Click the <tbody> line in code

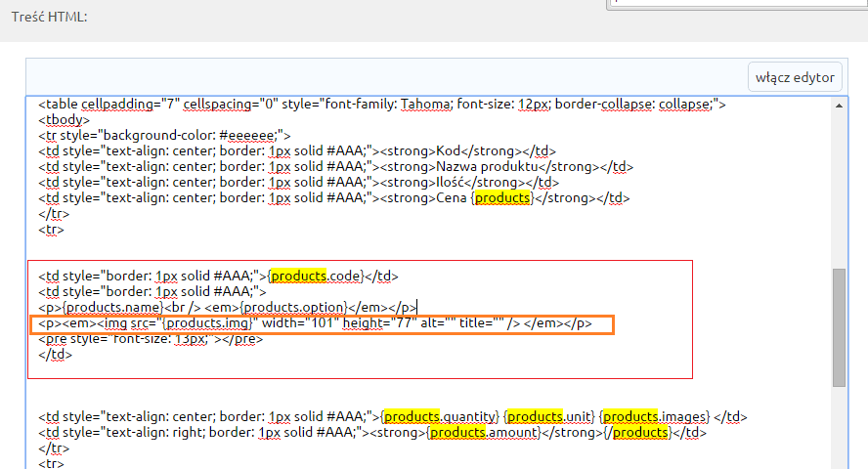click(x=64, y=119)
